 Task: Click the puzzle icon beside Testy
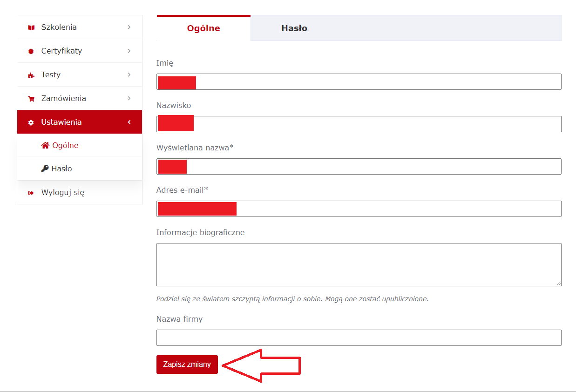pyautogui.click(x=31, y=75)
